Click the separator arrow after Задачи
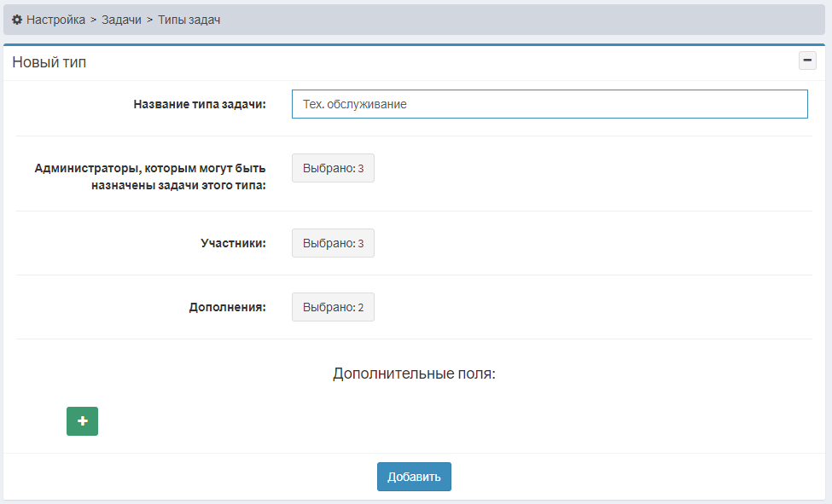Viewport: 832px width, 504px height. [x=149, y=20]
